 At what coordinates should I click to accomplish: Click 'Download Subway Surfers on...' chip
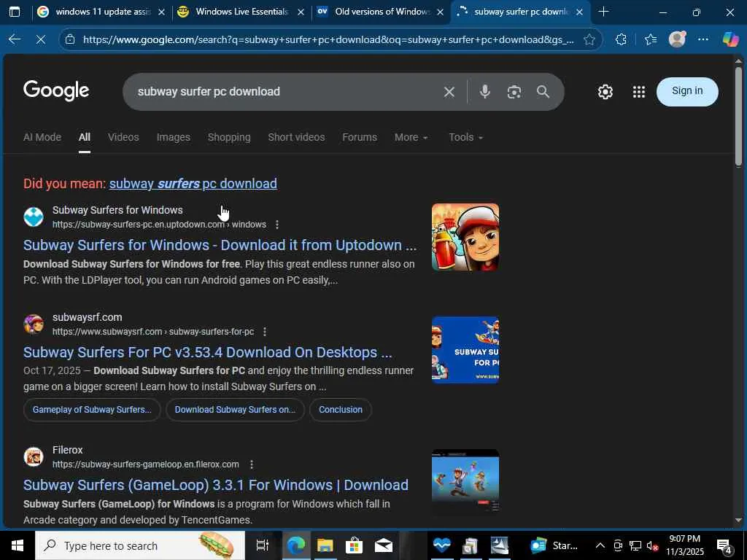pyautogui.click(x=235, y=410)
